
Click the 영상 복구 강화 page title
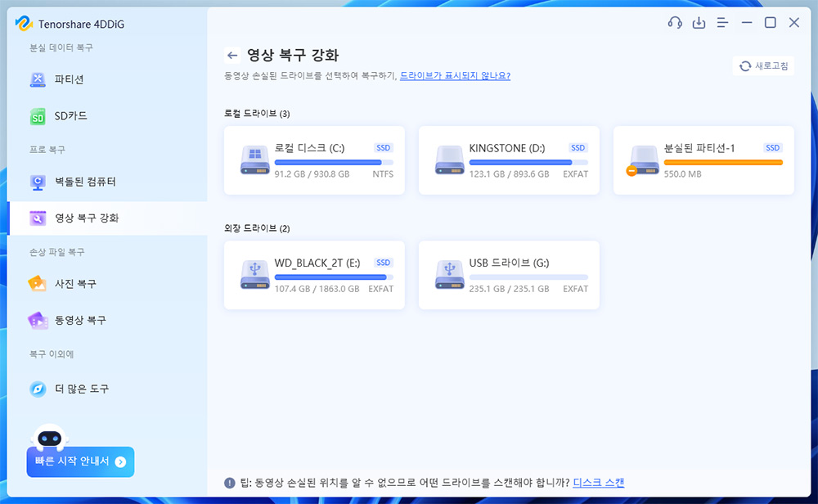tap(293, 56)
